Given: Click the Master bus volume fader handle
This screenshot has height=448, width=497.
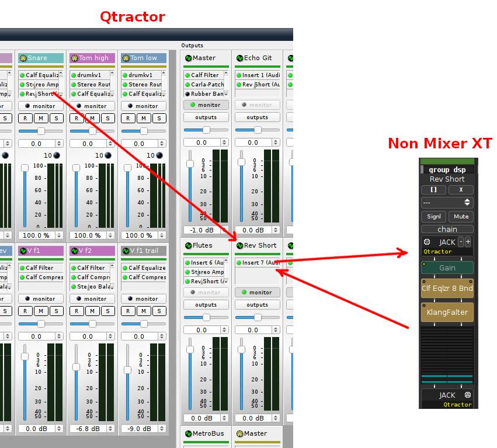Looking at the screenshot, I should [x=190, y=164].
